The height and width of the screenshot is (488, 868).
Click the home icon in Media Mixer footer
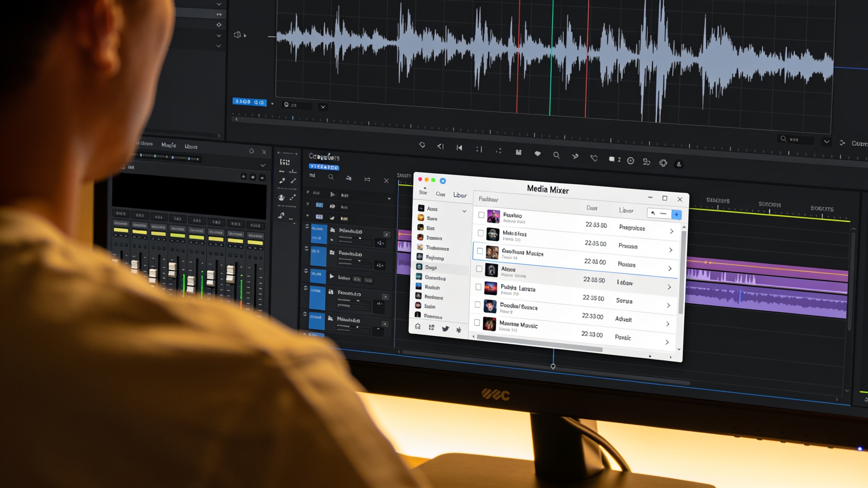click(418, 326)
